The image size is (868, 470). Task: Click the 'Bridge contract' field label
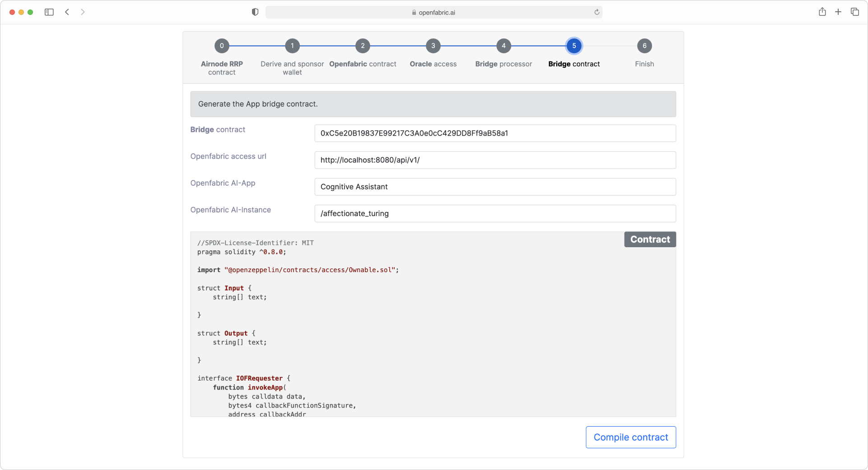pyautogui.click(x=218, y=130)
